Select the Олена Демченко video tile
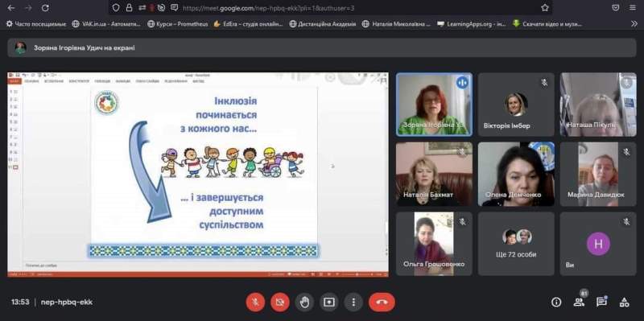Viewport: 644px width, 321px height. pyautogui.click(x=516, y=174)
